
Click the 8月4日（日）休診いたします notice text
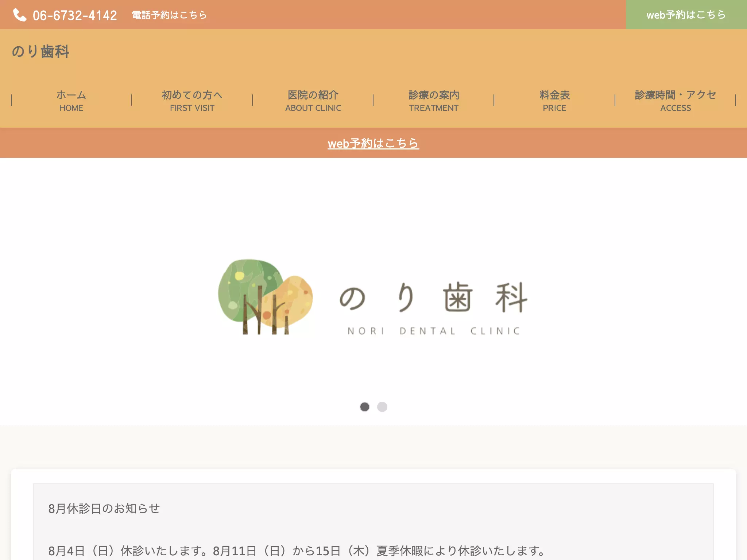(297, 551)
